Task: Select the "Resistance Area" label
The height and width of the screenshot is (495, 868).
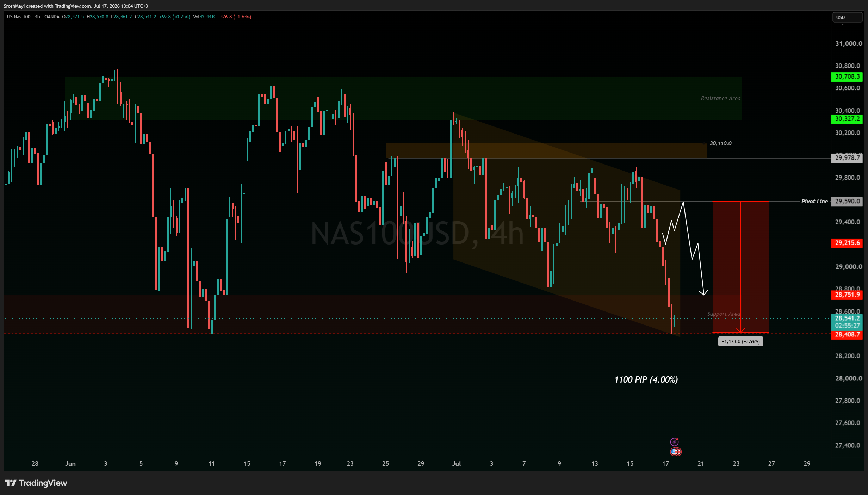Action: 720,98
